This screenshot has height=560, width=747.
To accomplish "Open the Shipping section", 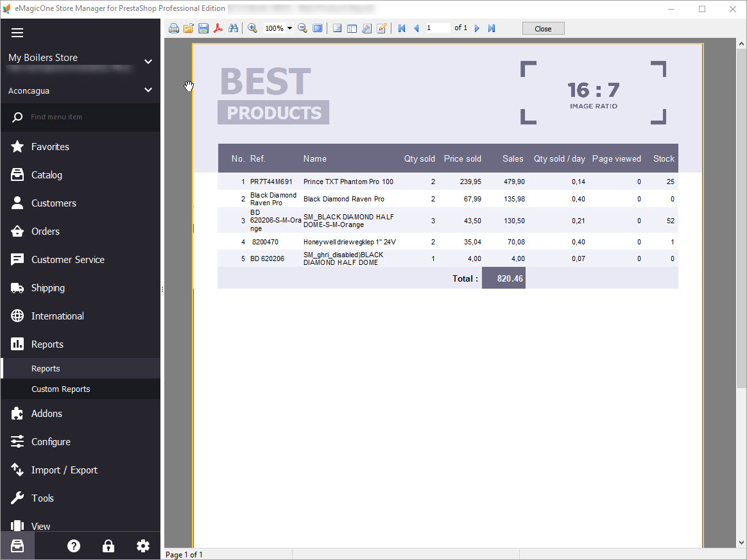I will coord(80,287).
